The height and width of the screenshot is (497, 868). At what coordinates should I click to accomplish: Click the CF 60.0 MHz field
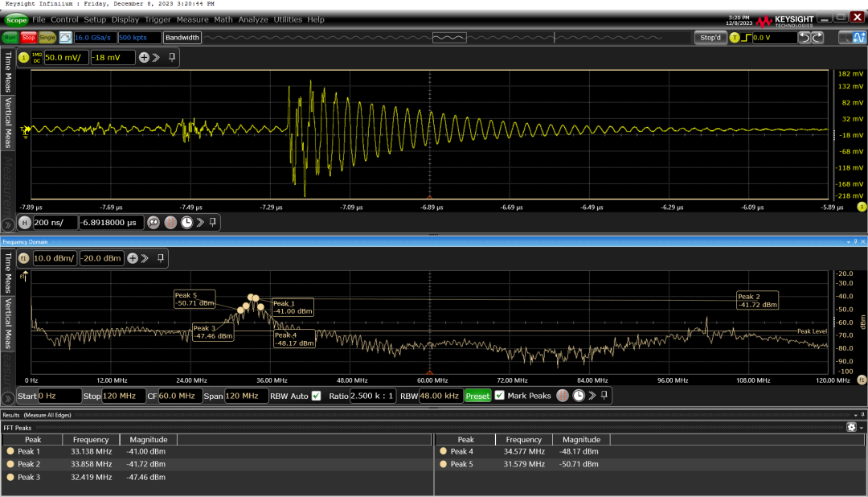point(179,396)
